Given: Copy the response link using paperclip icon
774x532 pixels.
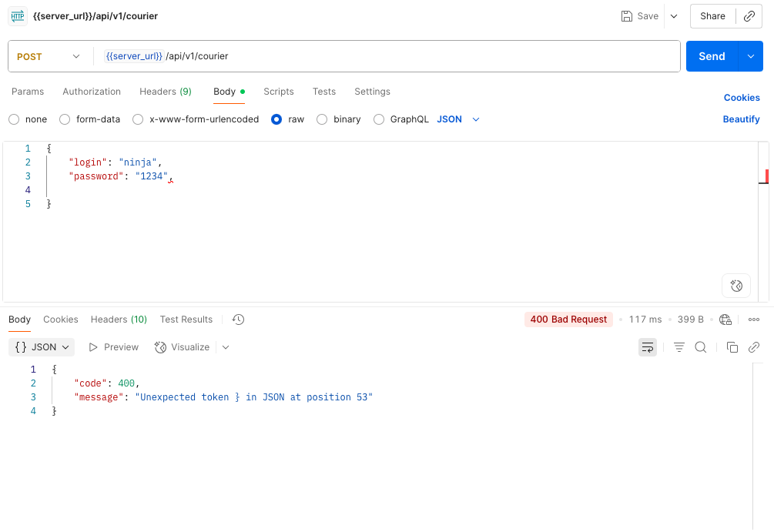Looking at the screenshot, I should (754, 347).
